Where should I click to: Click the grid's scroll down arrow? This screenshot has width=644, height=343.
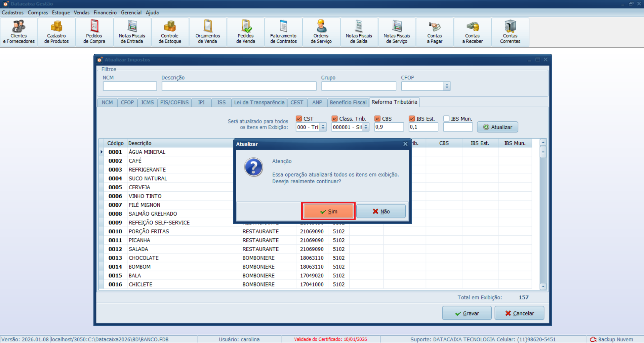[543, 287]
